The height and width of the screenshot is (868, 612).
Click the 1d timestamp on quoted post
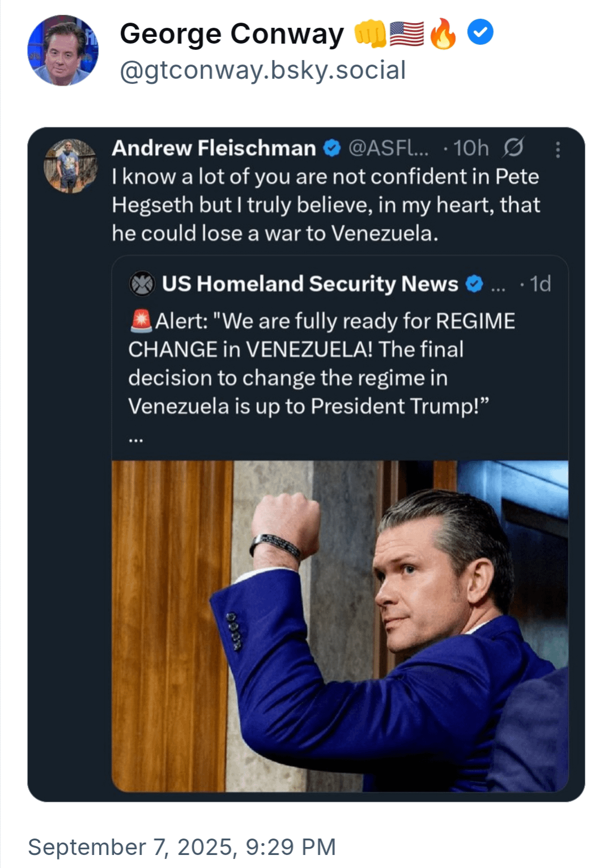click(x=540, y=284)
